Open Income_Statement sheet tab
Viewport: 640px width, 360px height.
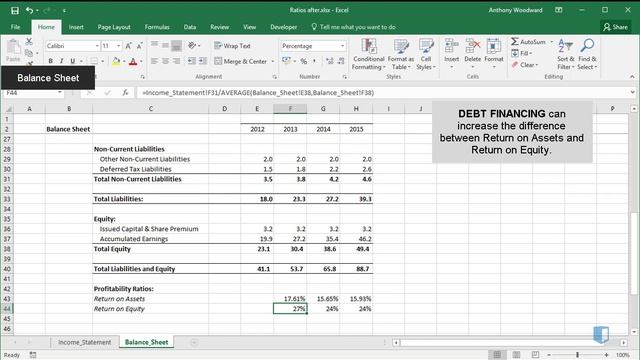pyautogui.click(x=84, y=342)
